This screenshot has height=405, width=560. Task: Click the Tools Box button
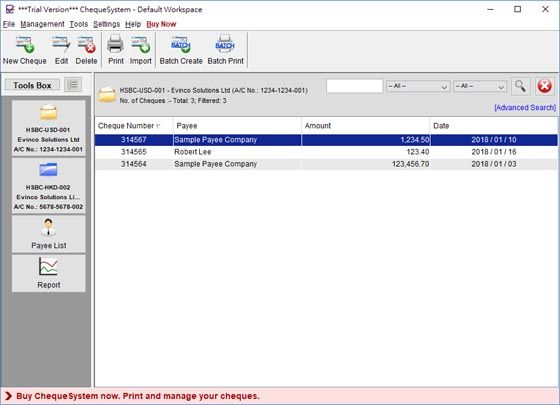pos(32,85)
